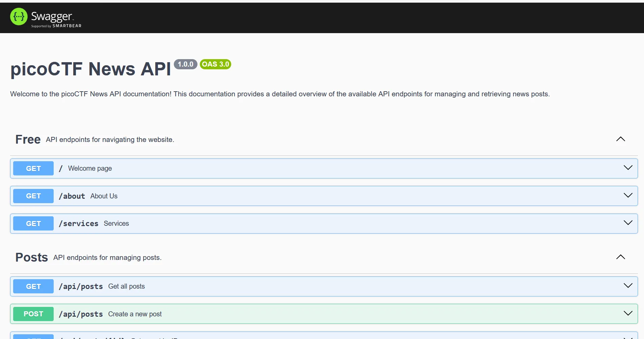Select the Posts section heading

pyautogui.click(x=32, y=258)
